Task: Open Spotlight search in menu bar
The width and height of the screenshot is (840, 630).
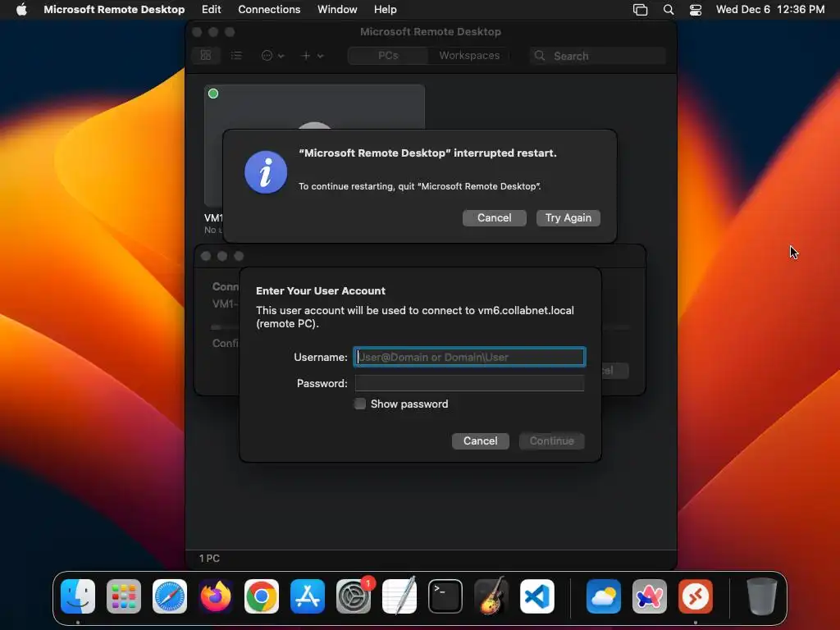Action: pos(668,10)
